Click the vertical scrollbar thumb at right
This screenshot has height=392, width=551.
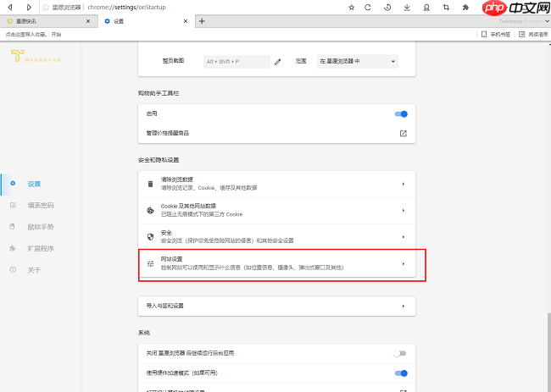548,351
